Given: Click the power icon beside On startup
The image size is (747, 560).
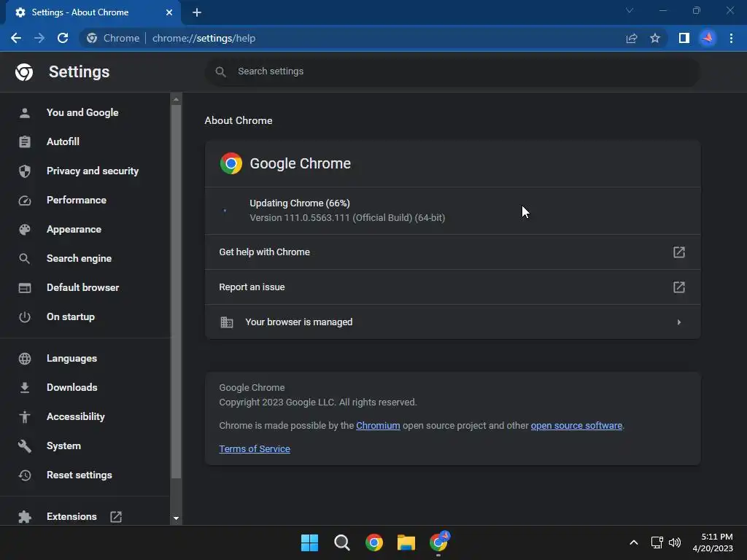Looking at the screenshot, I should pyautogui.click(x=25, y=317).
